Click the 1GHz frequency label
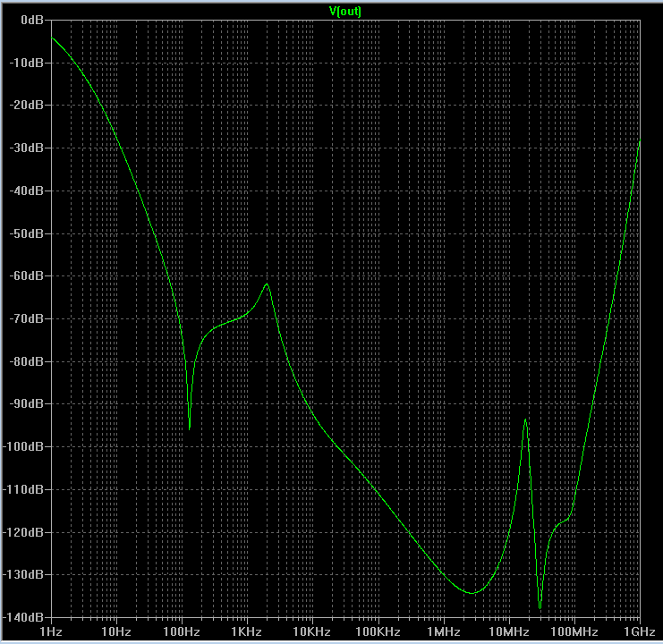Viewport: 663px width, 644px height. tap(640, 631)
